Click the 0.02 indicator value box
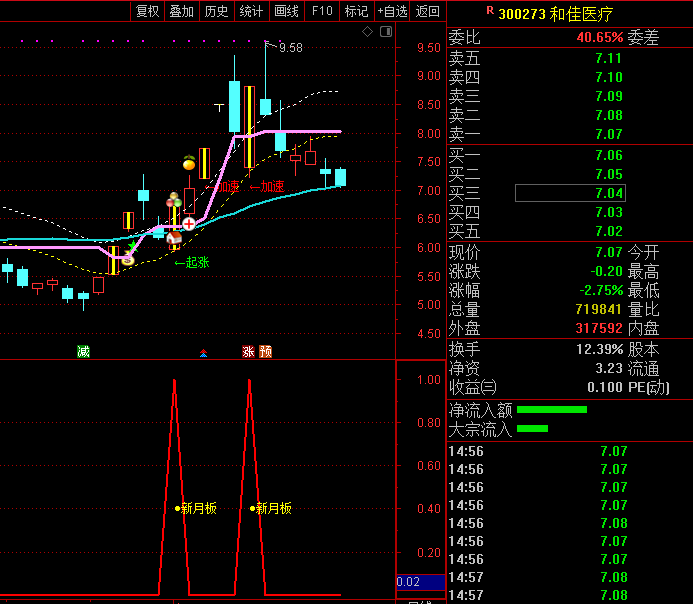The height and width of the screenshot is (604, 693). click(420, 581)
